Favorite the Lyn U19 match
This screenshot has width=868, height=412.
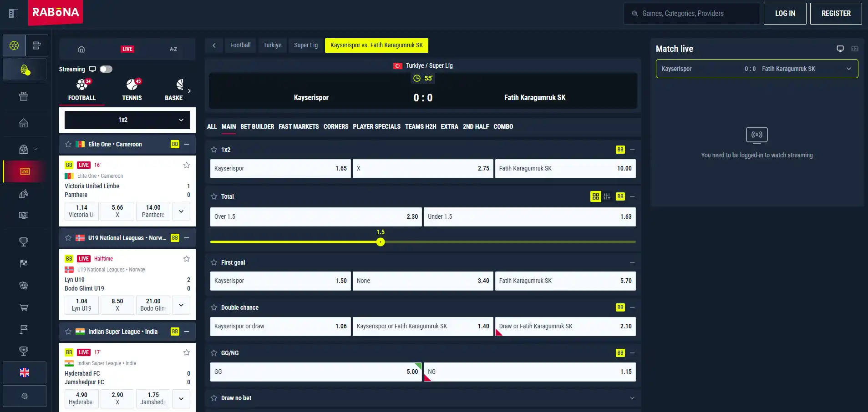click(x=187, y=259)
